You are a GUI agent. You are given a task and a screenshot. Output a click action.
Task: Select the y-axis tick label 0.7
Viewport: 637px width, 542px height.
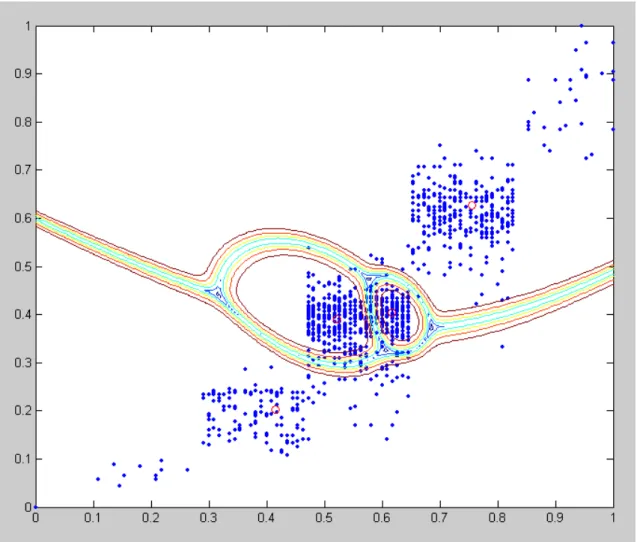point(22,170)
